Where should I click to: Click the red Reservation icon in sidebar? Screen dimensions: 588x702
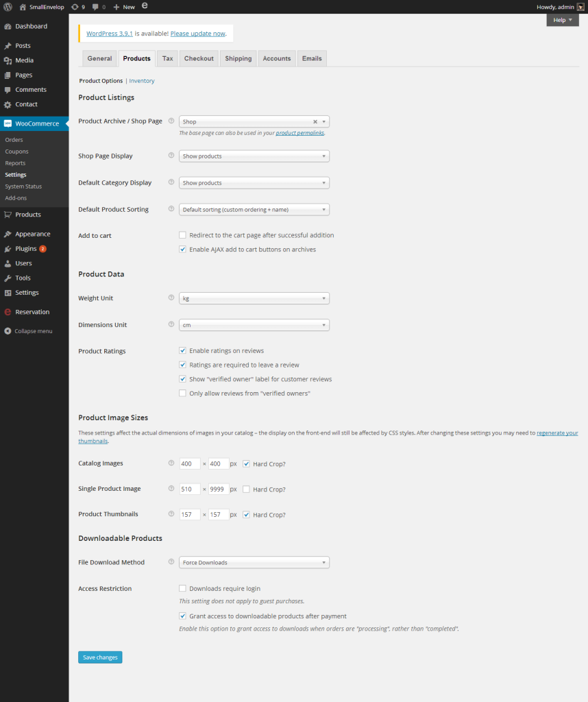tap(8, 312)
